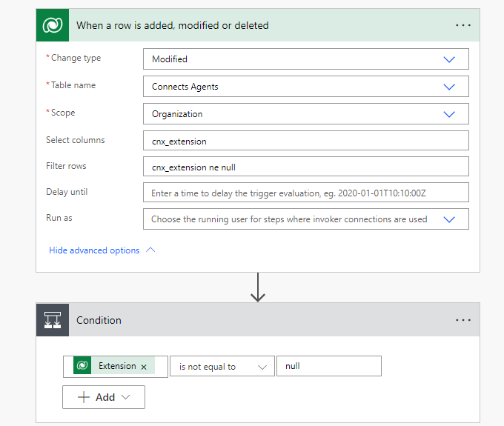
Task: Click the Change type label
Action: pos(76,58)
